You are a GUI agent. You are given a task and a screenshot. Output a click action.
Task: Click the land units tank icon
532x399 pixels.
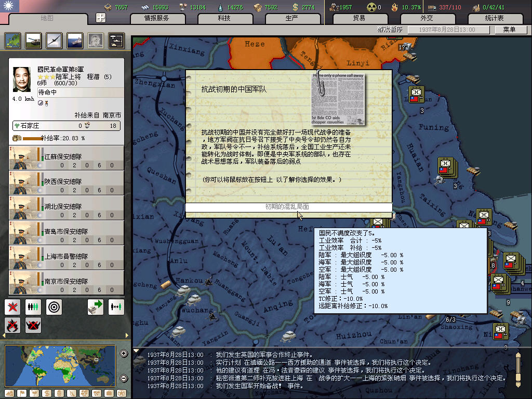pos(34,40)
